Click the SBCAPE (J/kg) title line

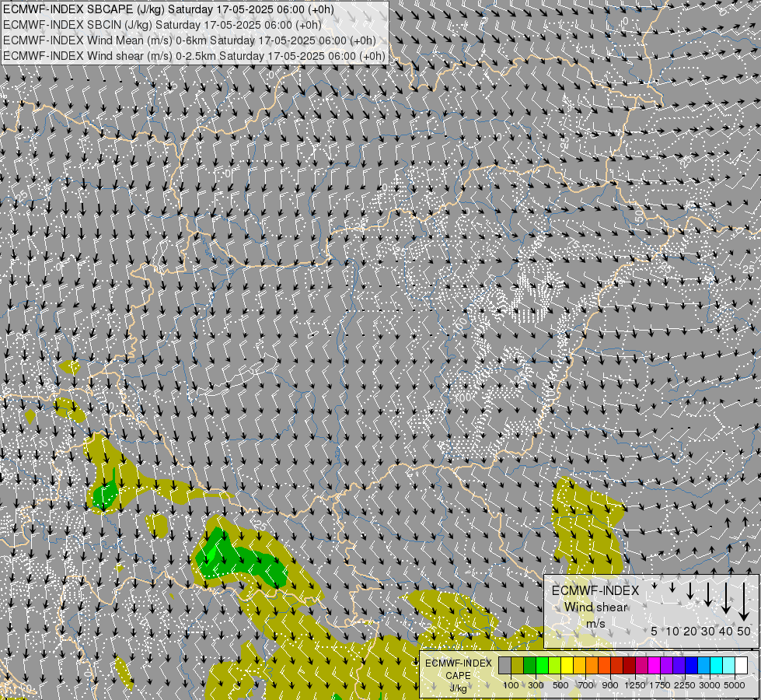pos(169,9)
